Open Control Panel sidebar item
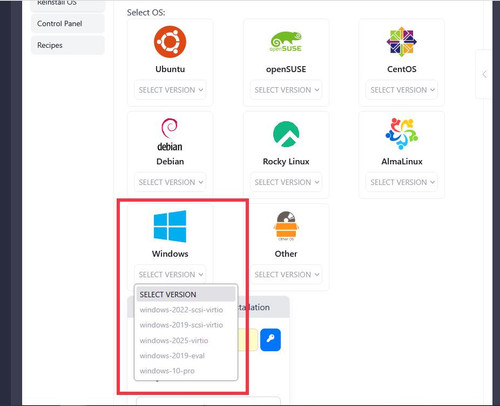Viewport: 500px width, 406px height. coord(68,24)
